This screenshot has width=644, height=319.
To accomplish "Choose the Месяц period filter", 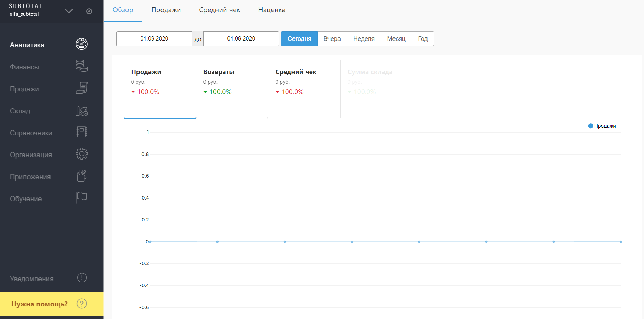I will 396,39.
